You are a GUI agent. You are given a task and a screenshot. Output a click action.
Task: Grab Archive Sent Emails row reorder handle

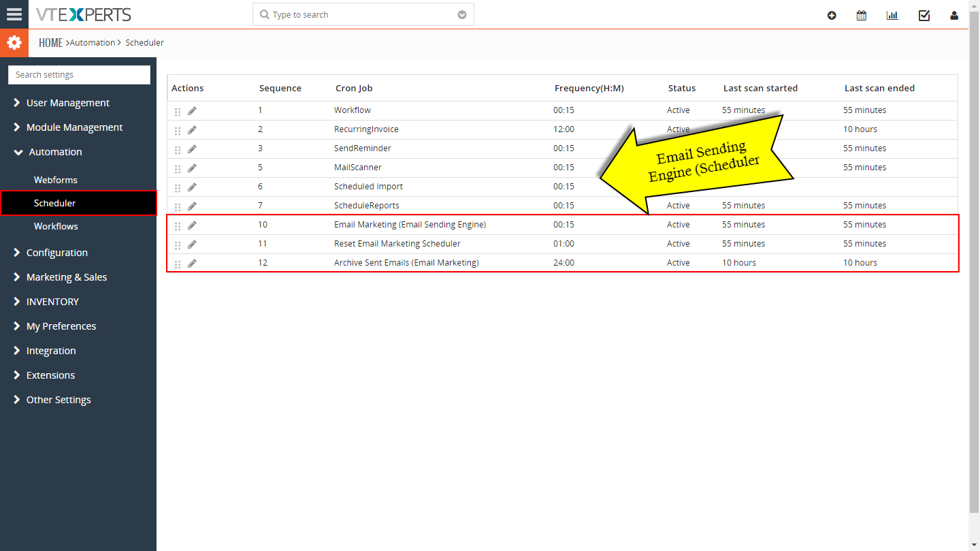click(x=178, y=264)
